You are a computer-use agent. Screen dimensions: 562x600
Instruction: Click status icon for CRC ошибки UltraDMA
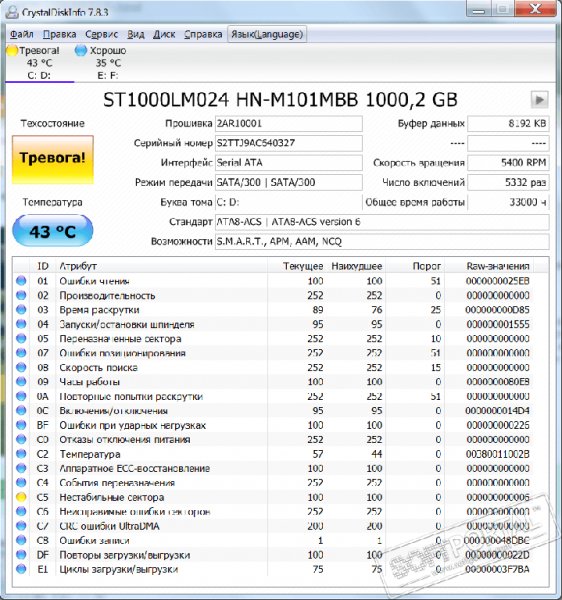(x=21, y=526)
